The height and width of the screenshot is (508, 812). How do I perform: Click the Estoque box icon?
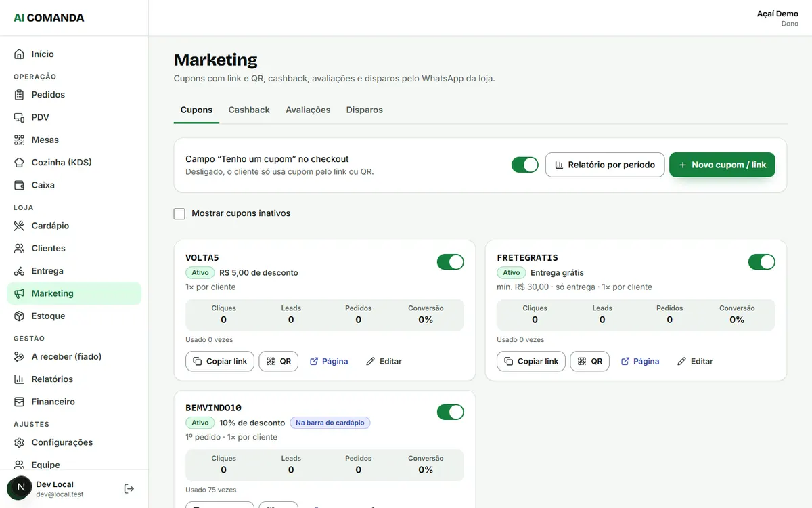pyautogui.click(x=19, y=316)
